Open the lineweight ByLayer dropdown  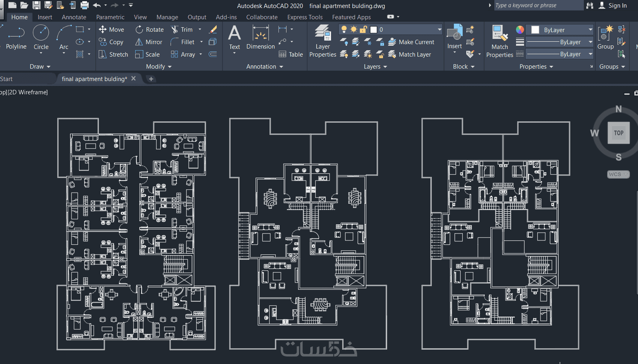(x=590, y=42)
